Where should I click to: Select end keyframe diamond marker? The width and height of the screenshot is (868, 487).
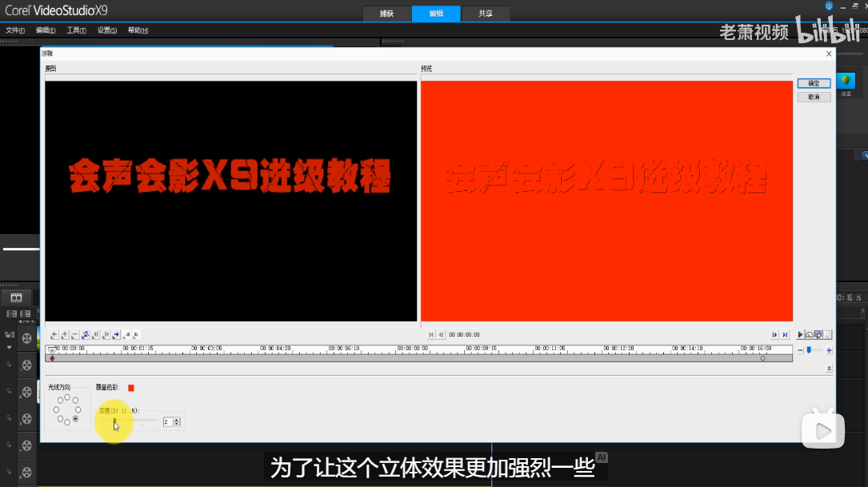763,358
